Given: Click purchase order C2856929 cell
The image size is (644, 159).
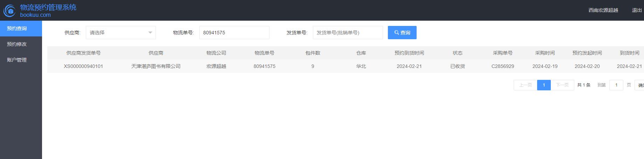Looking at the screenshot, I should tap(502, 66).
